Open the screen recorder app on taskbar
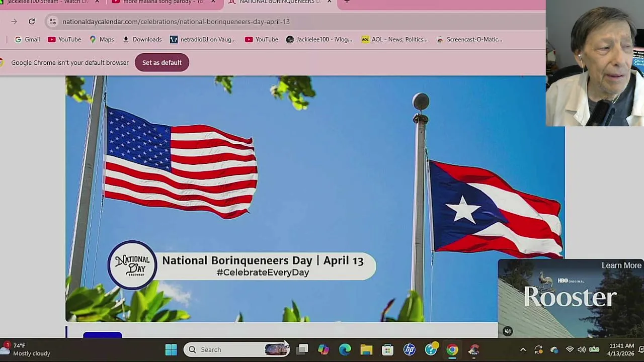Image resolution: width=644 pixels, height=362 pixels. click(474, 349)
